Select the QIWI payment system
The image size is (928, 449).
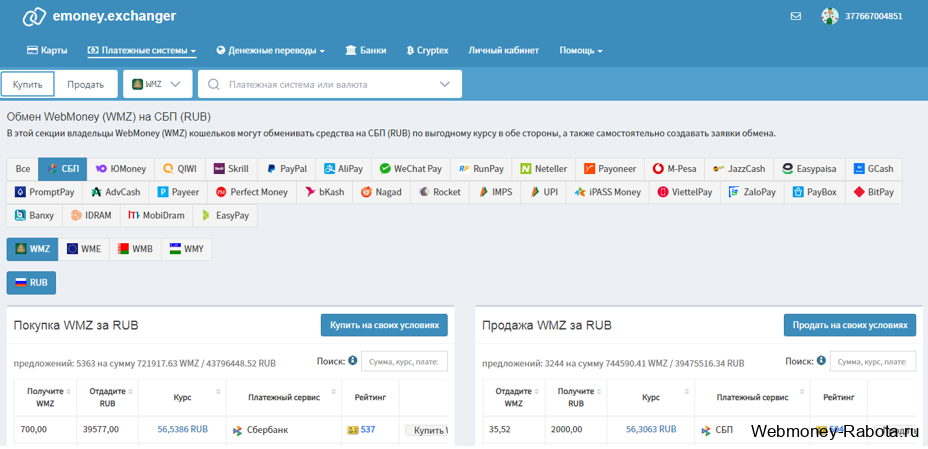180,169
